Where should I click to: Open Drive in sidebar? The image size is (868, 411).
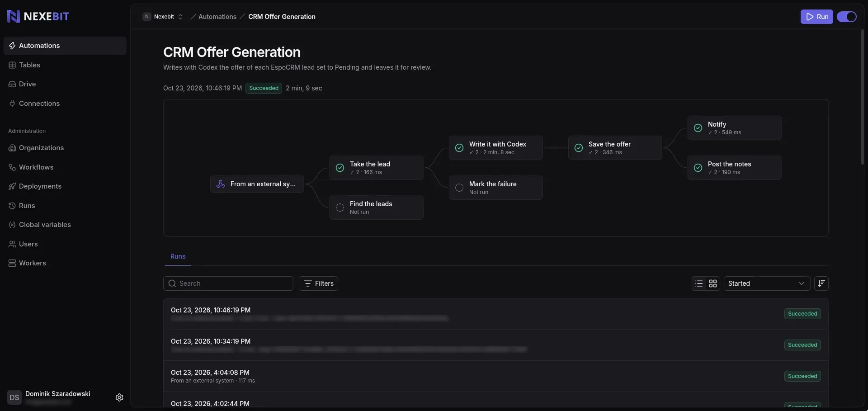(65, 84)
